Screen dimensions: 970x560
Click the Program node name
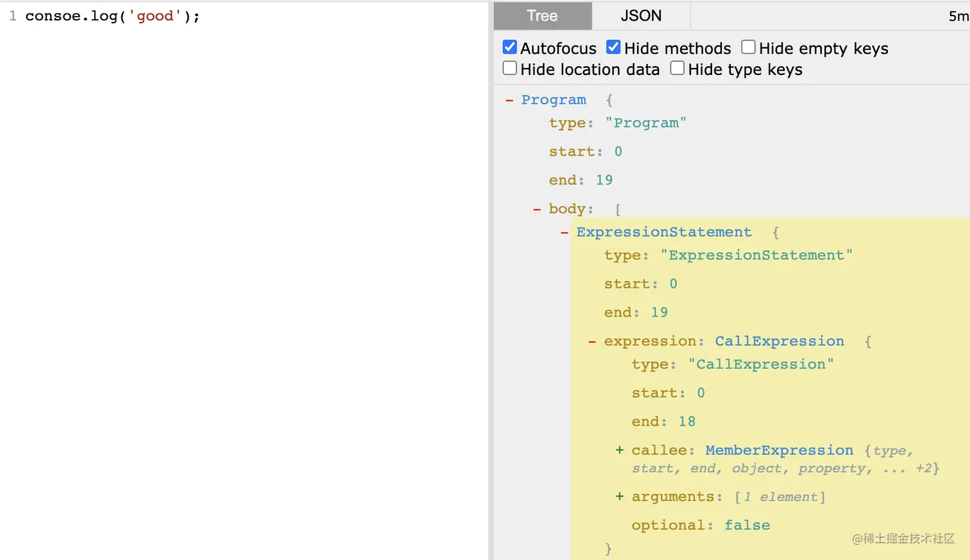tap(554, 100)
